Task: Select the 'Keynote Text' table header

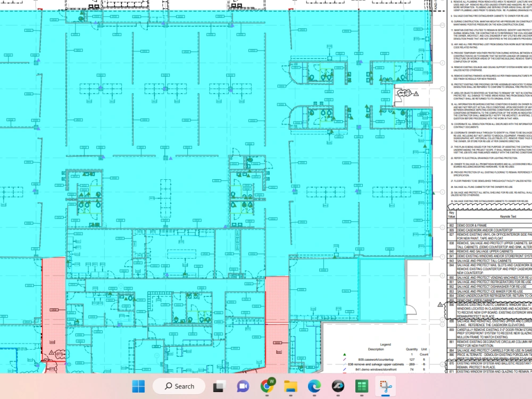Action: pyautogui.click(x=508, y=217)
